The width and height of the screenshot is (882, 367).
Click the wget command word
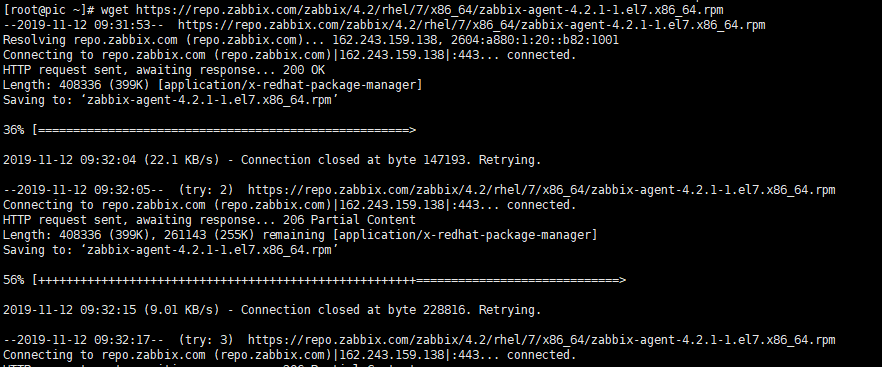coord(115,10)
